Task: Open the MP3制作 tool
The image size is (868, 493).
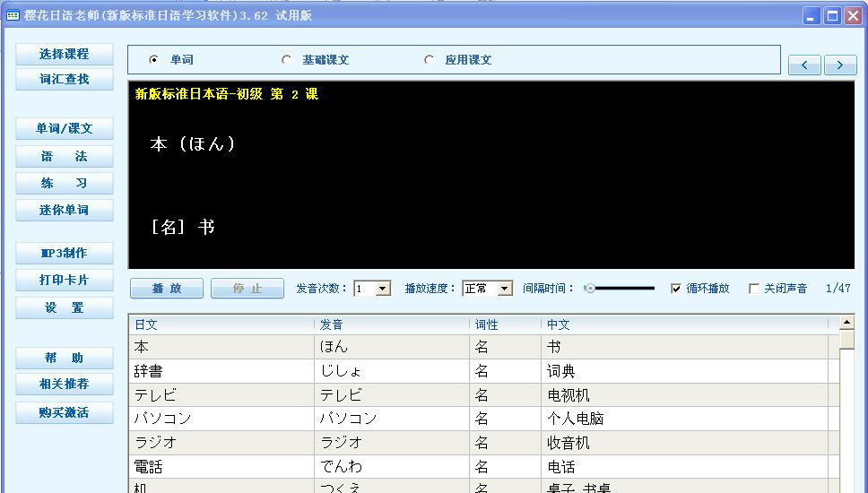Action: pyautogui.click(x=65, y=253)
